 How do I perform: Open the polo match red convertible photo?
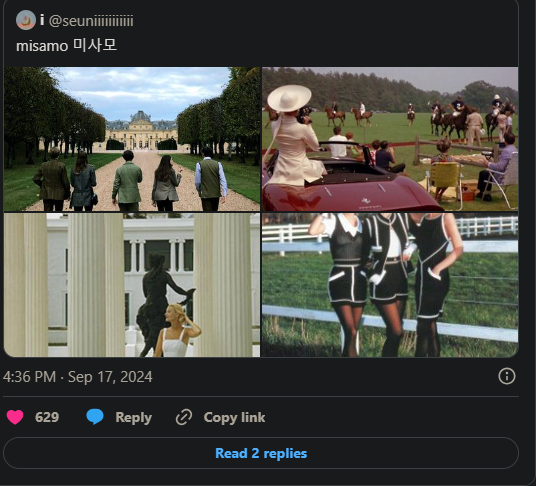(390, 139)
